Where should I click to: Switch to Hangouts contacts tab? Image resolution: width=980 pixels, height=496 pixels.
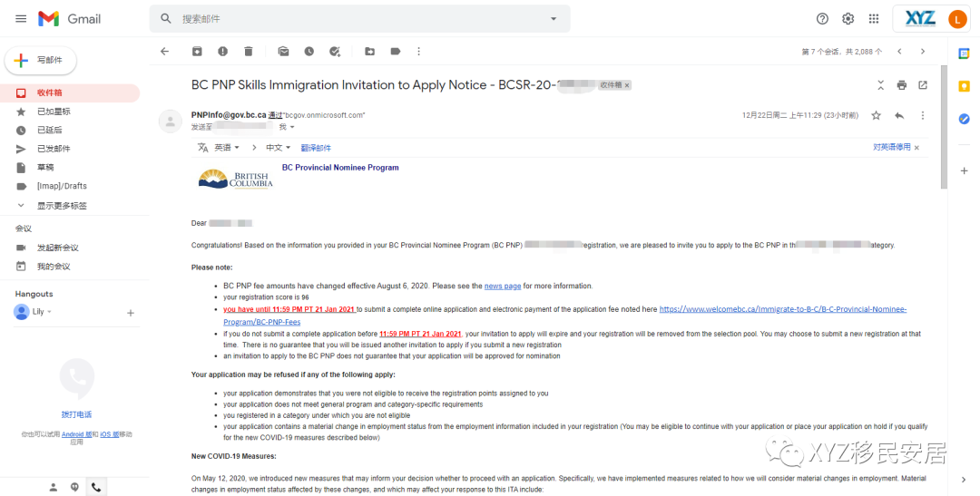54,487
